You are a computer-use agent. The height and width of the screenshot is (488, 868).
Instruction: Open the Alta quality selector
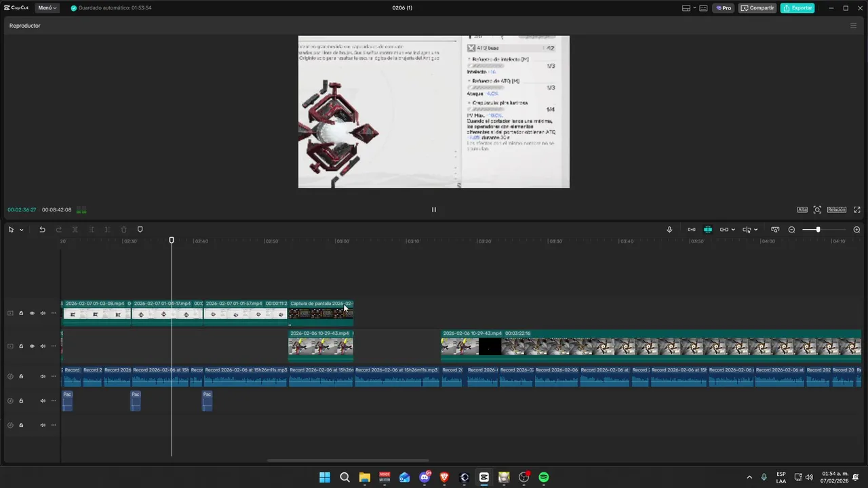(x=802, y=209)
